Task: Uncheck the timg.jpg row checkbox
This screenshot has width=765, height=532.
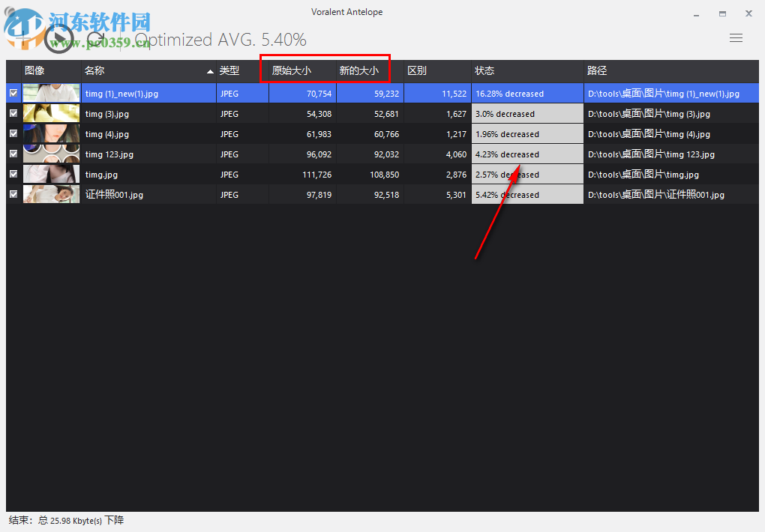Action: click(x=13, y=174)
